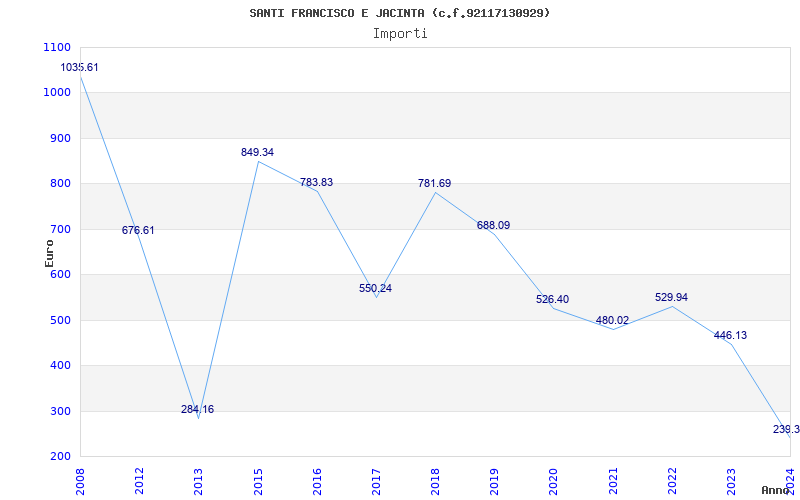
Task: Click the 600 y-axis tick label
Action: pos(60,274)
